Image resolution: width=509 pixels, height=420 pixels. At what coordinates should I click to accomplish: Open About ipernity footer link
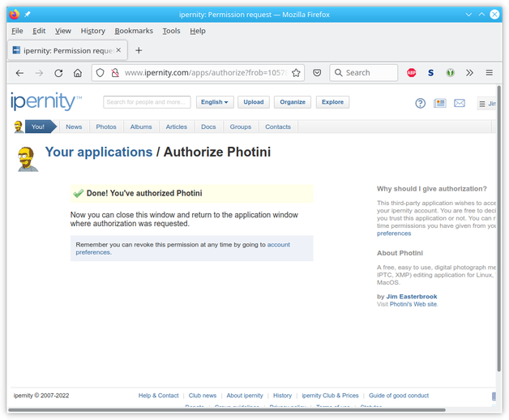tap(245, 396)
